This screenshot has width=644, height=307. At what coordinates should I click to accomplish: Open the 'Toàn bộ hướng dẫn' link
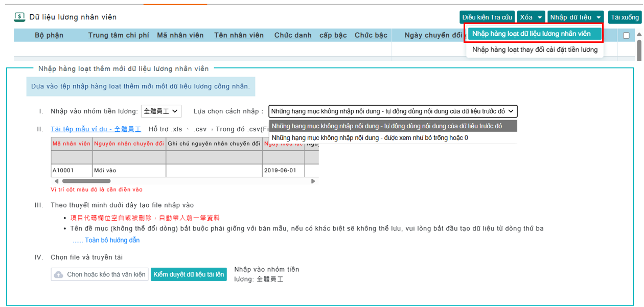coord(112,240)
